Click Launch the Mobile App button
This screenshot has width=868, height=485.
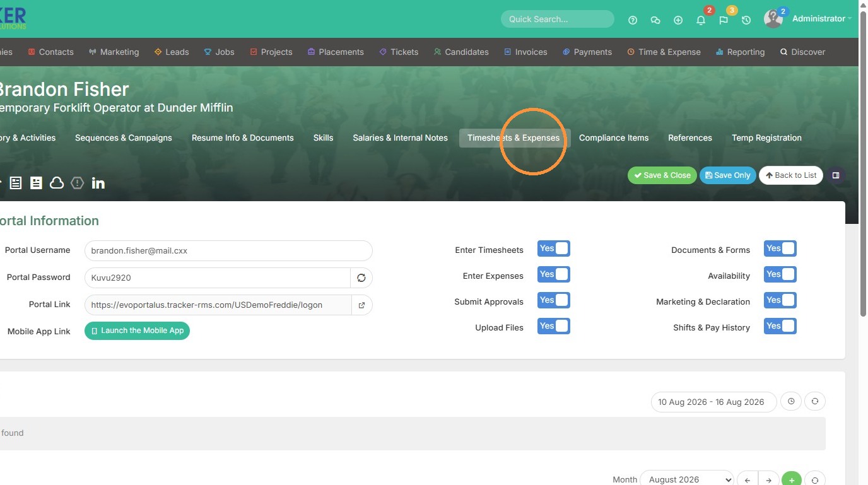(137, 330)
